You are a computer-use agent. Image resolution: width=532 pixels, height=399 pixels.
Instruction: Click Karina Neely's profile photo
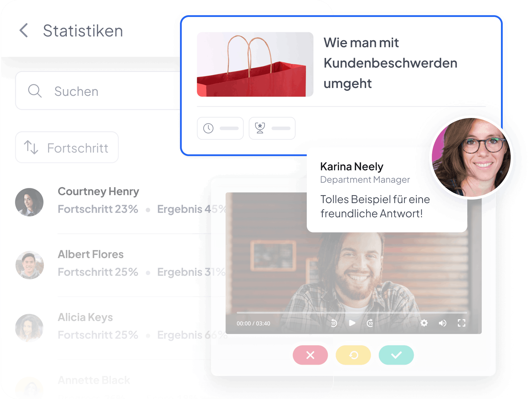pyautogui.click(x=471, y=158)
